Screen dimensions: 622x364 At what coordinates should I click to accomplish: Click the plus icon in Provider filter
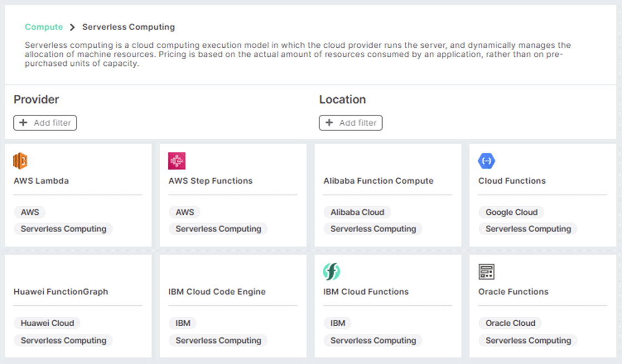pyautogui.click(x=23, y=123)
